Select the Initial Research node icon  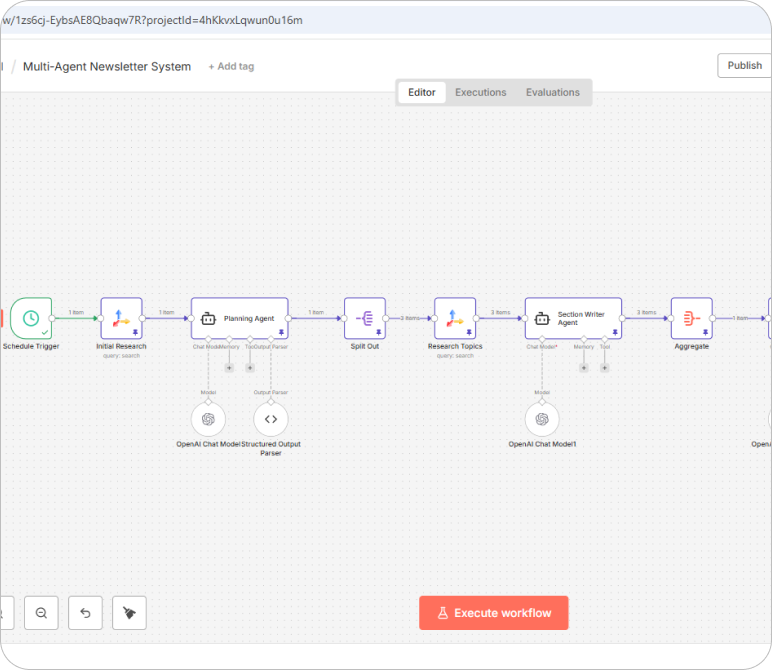point(121,318)
